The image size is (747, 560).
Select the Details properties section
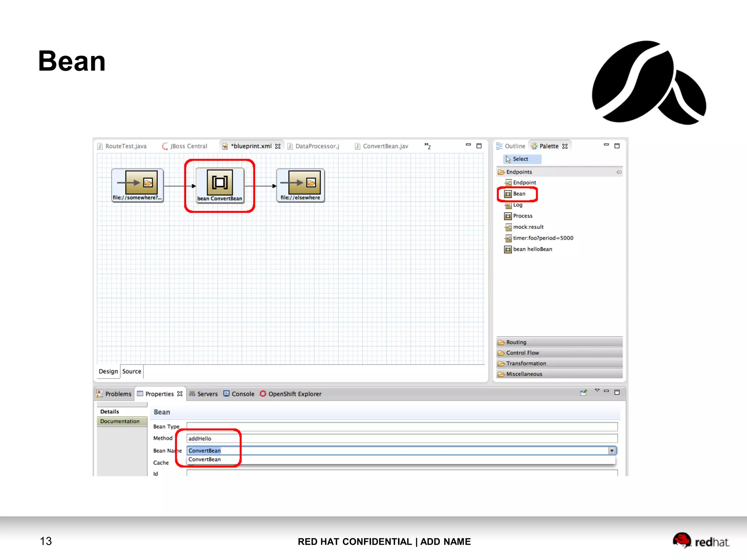(x=122, y=411)
